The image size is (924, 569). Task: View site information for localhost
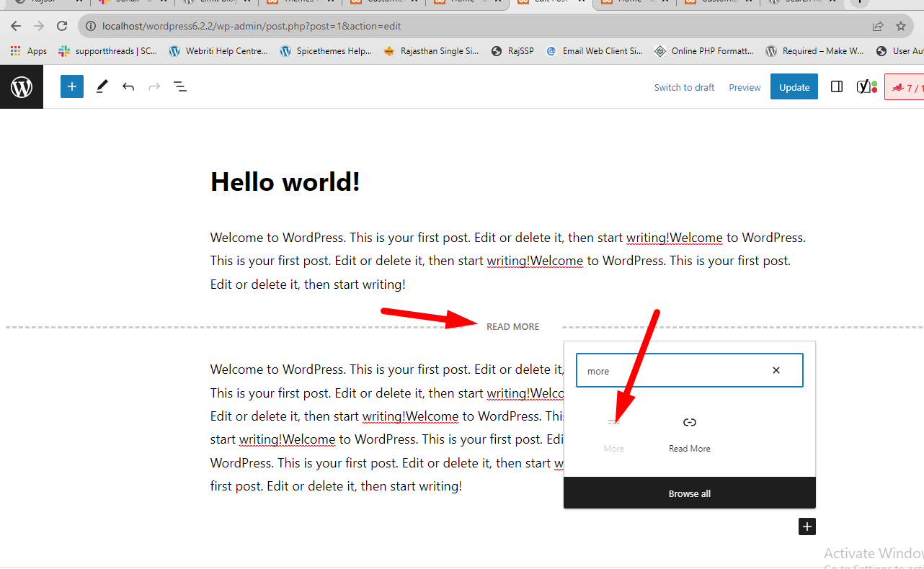click(x=91, y=26)
